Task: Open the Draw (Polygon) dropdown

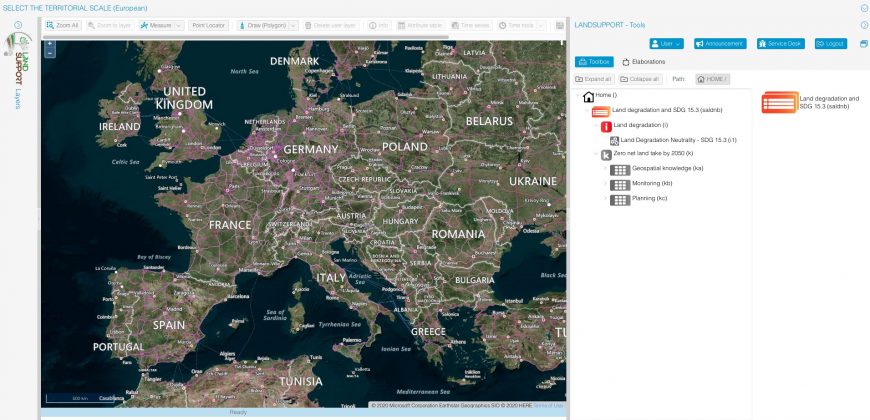Action: [268, 24]
